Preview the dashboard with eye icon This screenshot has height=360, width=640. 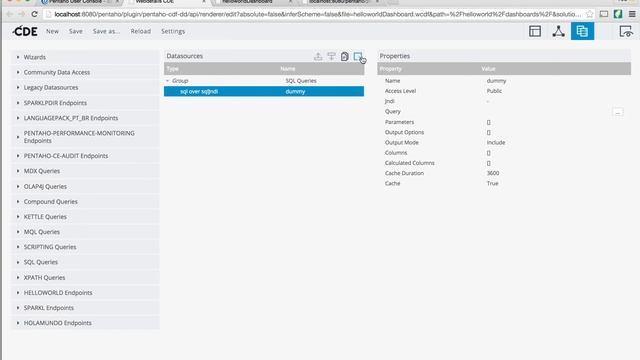(626, 31)
